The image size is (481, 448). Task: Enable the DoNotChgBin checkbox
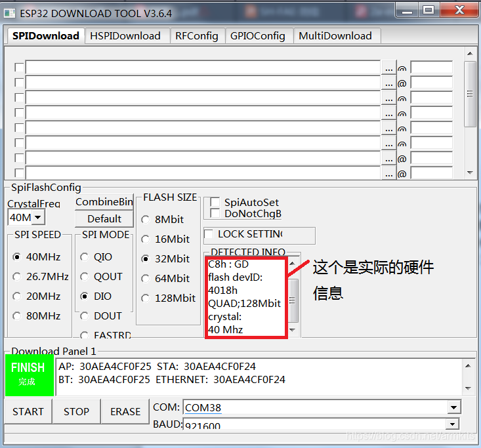pyautogui.click(x=215, y=213)
